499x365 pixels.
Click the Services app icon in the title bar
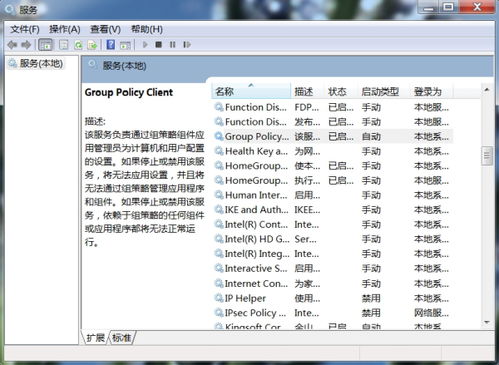[9, 9]
